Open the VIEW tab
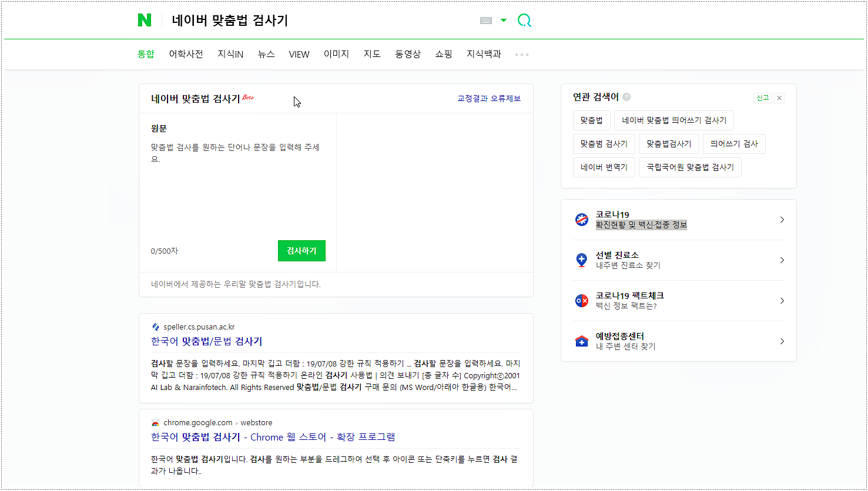This screenshot has width=868, height=491. coord(299,54)
